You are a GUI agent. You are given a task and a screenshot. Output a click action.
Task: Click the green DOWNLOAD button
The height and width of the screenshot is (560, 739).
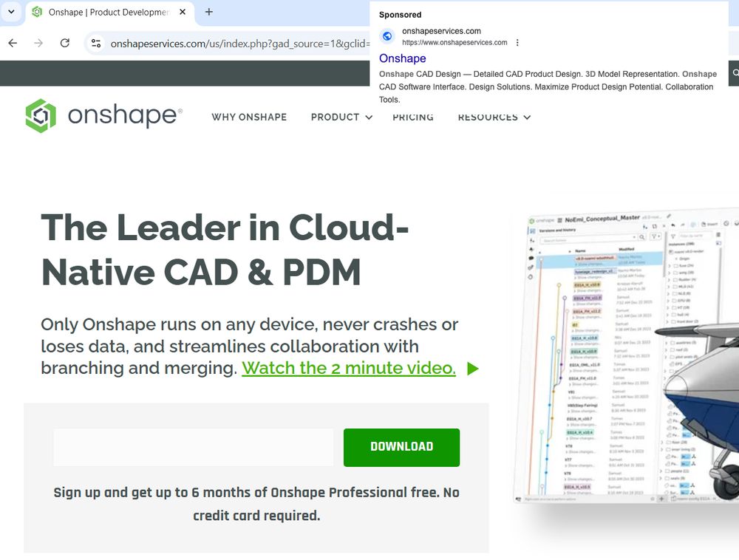(401, 448)
